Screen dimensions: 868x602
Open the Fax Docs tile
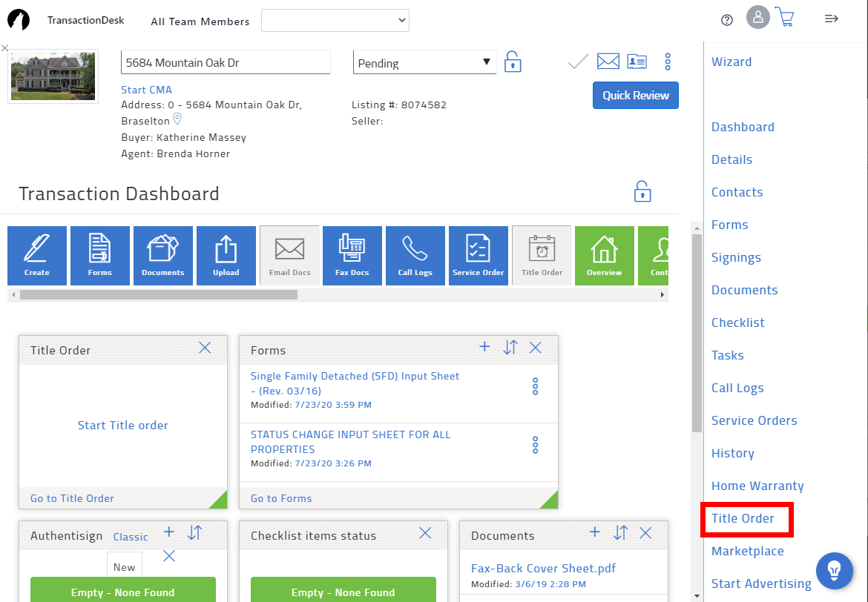[352, 255]
